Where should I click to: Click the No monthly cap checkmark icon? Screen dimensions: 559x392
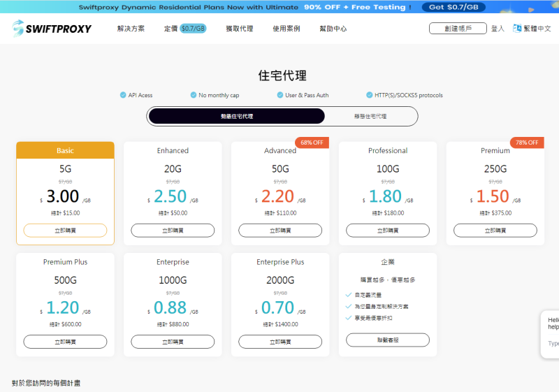click(x=194, y=95)
